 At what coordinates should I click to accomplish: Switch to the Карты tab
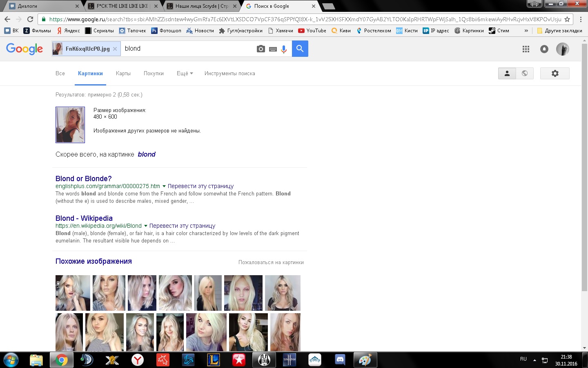point(123,74)
